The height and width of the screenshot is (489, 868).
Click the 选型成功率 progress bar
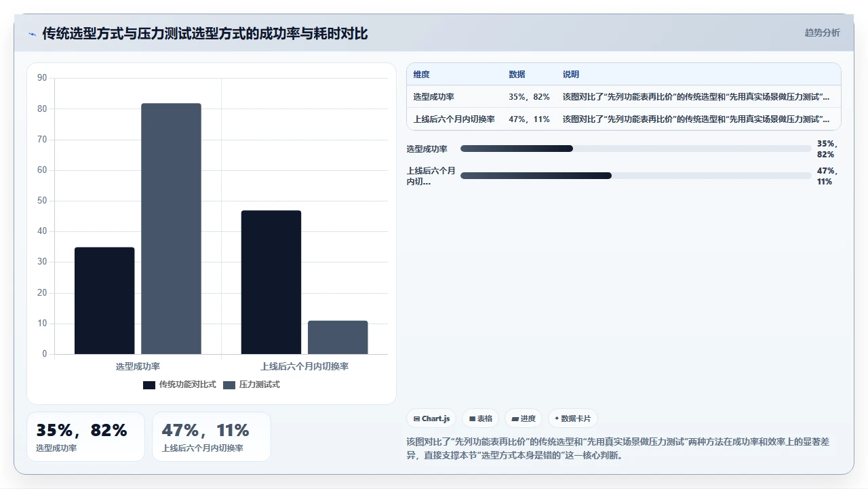tap(636, 149)
